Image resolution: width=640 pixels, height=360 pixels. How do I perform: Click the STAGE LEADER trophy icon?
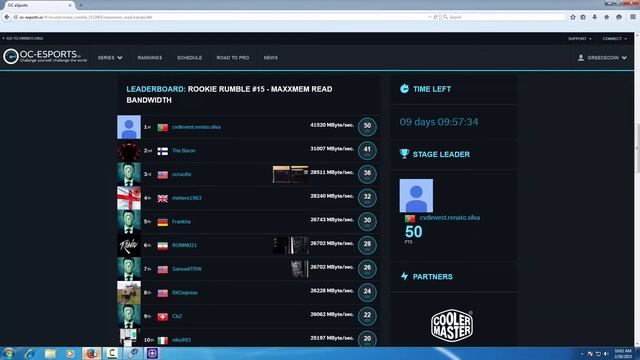pyautogui.click(x=404, y=153)
